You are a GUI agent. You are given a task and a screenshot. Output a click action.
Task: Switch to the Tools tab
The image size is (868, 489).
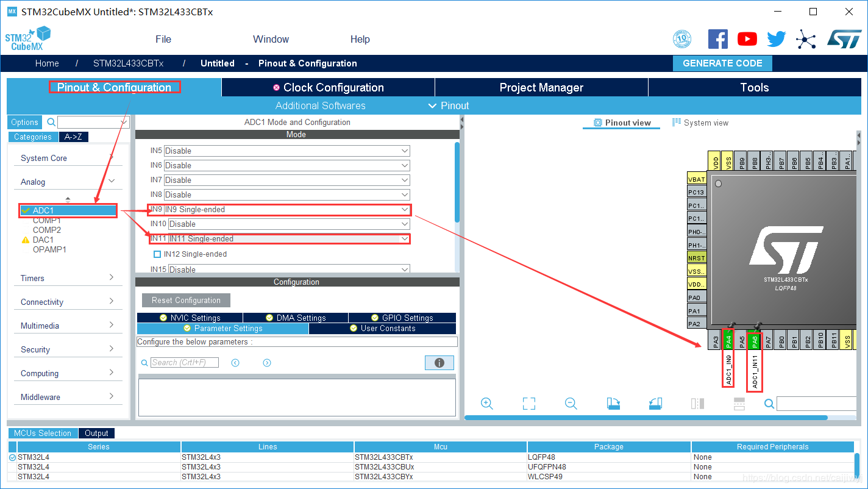[x=755, y=87]
